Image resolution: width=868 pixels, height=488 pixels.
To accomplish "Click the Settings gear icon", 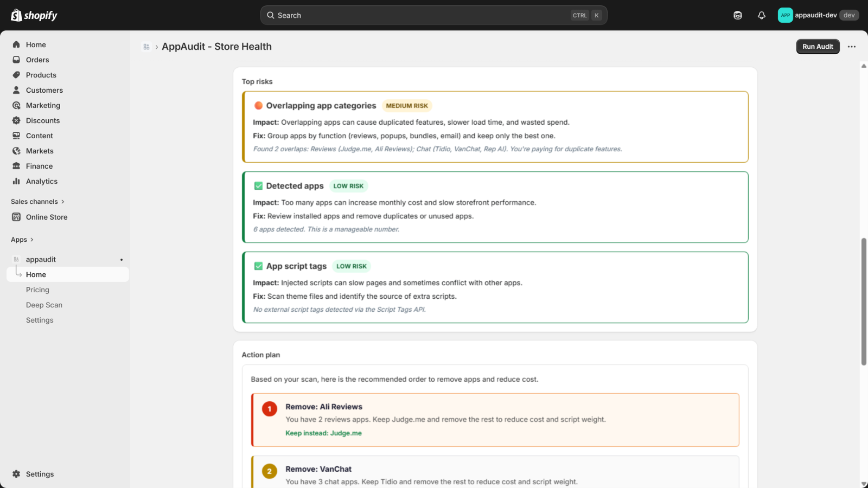I will 16,474.
